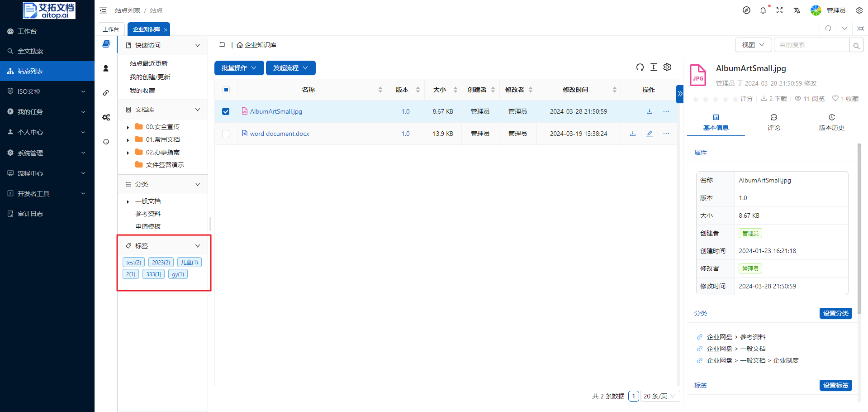Click the 设置分类 button
The height and width of the screenshot is (412, 868).
(x=835, y=313)
